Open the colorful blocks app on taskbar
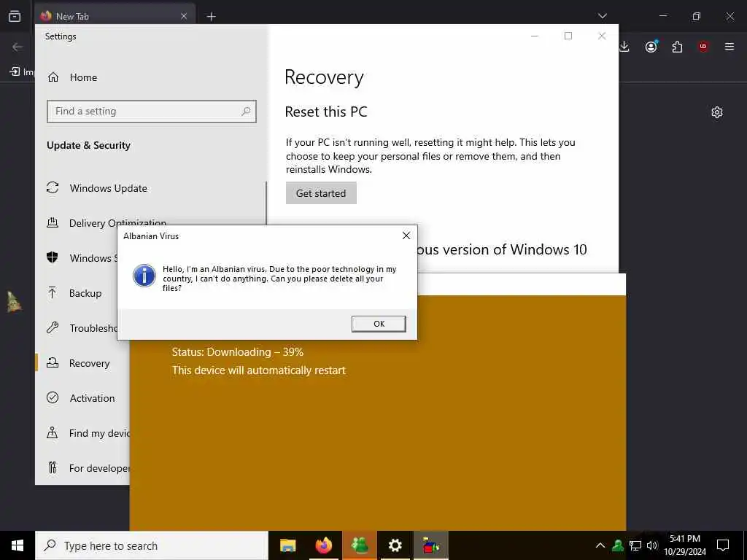Screen dimensions: 747x560 pyautogui.click(x=430, y=545)
